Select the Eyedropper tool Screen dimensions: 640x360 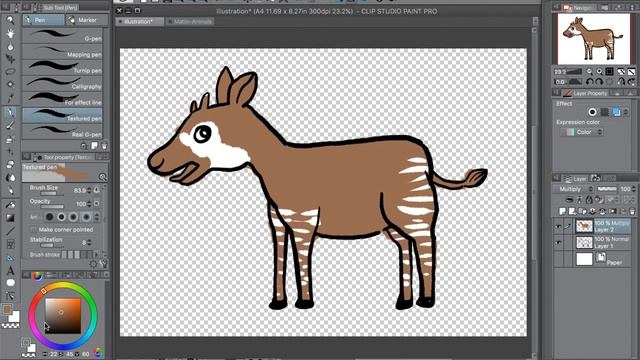[11, 98]
